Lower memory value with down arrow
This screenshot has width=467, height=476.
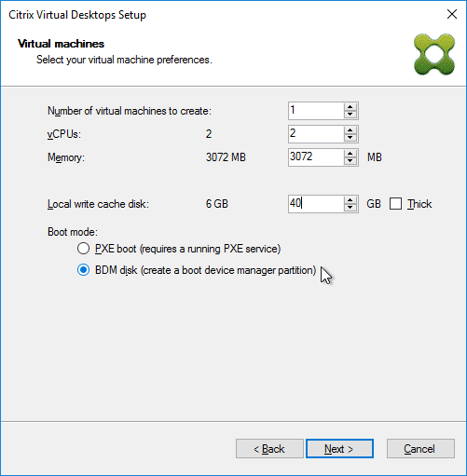[x=350, y=161]
